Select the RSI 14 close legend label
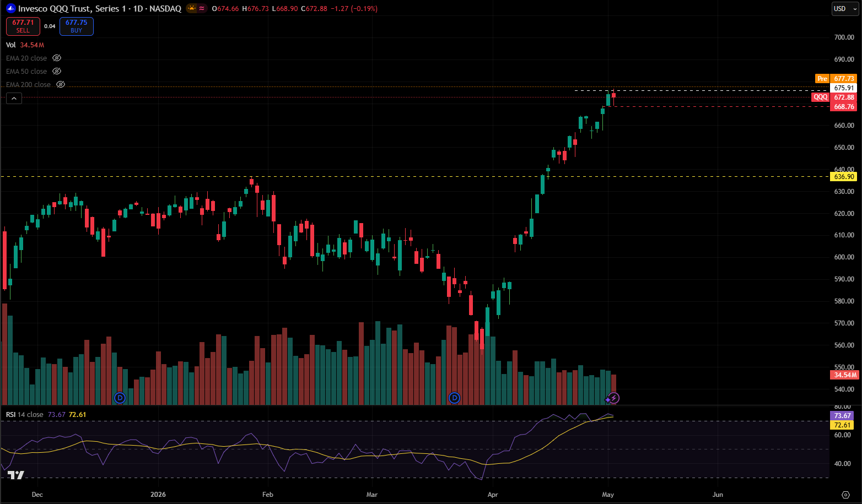 click(25, 415)
